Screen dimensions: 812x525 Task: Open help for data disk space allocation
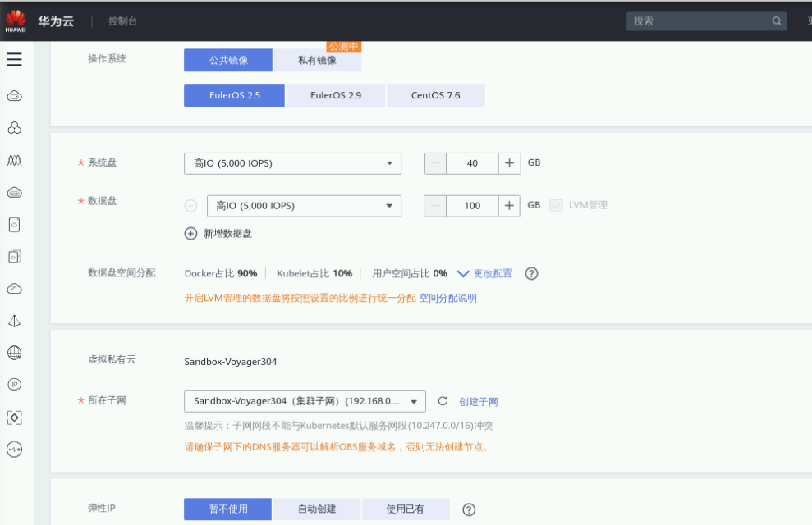coord(531,274)
